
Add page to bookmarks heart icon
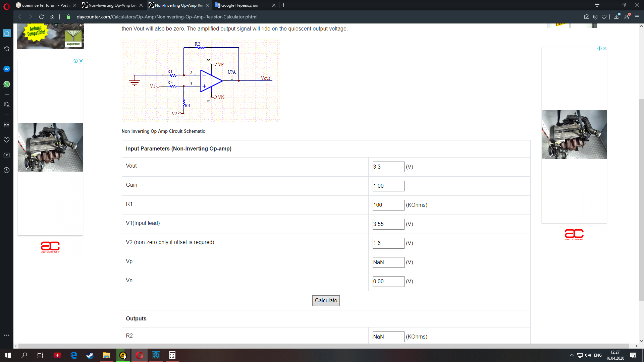[x=604, y=17]
